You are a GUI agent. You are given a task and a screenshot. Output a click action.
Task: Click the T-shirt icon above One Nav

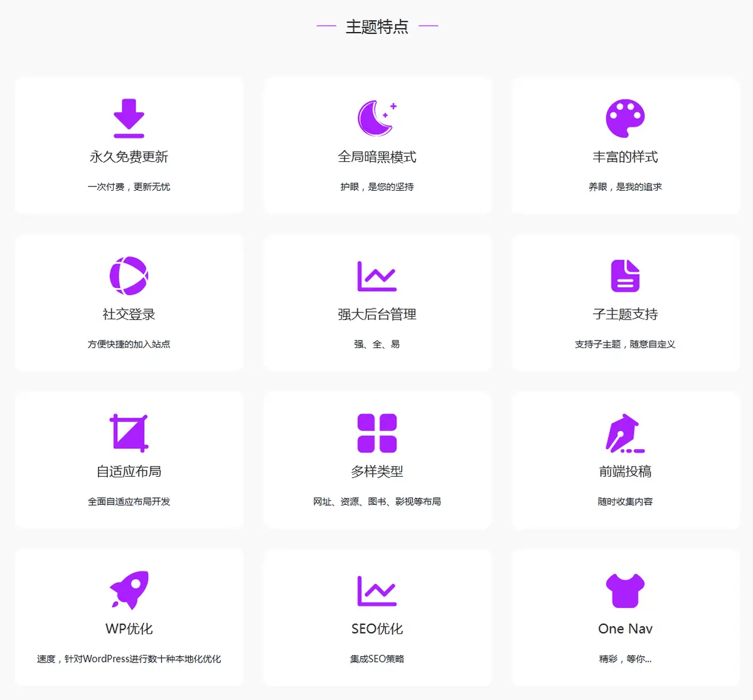625,590
